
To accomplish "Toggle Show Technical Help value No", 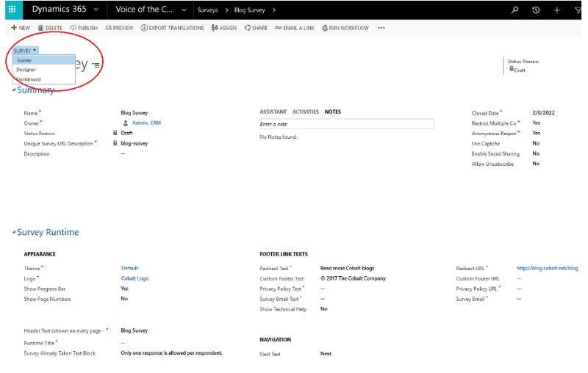I will point(324,308).
